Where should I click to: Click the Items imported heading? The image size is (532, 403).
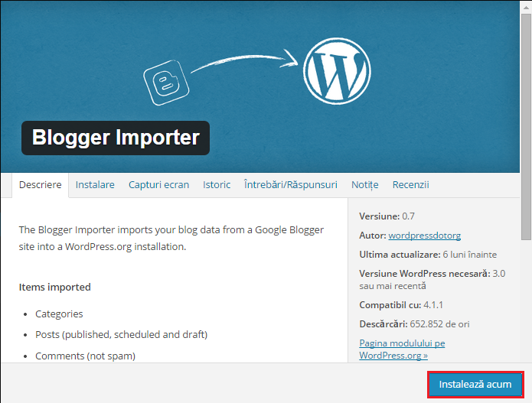pos(54,287)
